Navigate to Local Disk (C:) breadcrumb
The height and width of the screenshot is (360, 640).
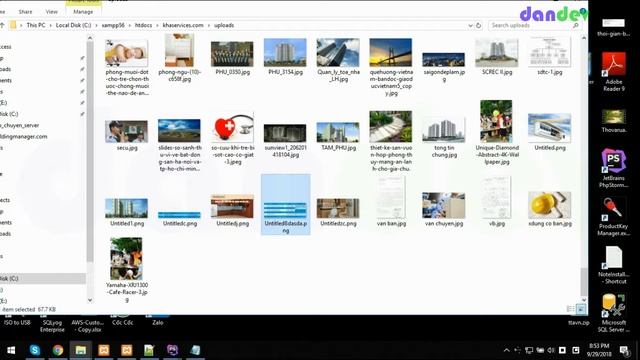pos(73,25)
